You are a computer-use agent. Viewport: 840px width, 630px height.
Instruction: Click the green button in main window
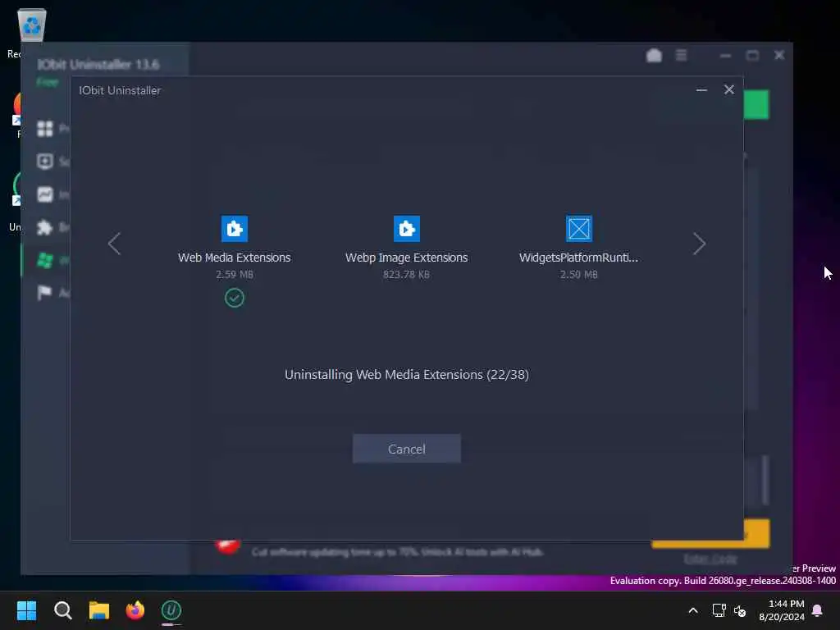click(756, 104)
